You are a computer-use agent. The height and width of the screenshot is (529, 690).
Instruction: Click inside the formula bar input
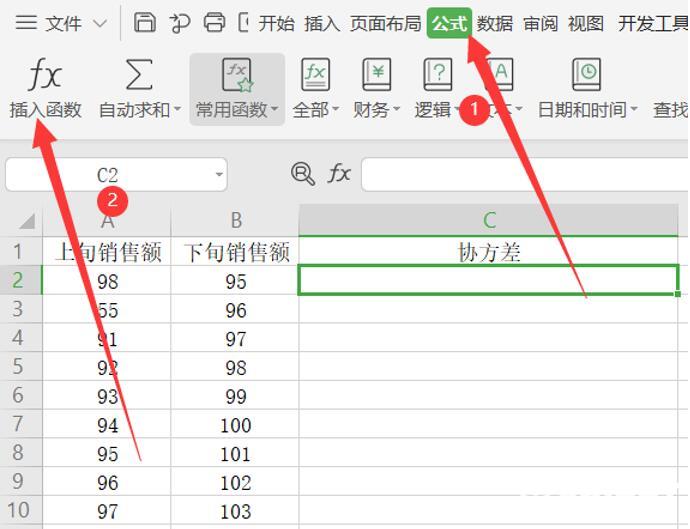point(525,174)
